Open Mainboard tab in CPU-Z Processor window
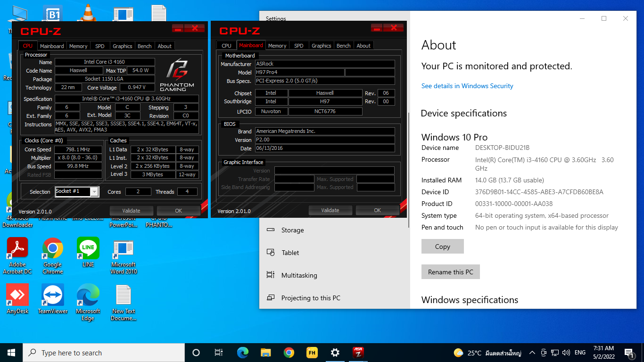The width and height of the screenshot is (644, 362). pyautogui.click(x=52, y=46)
